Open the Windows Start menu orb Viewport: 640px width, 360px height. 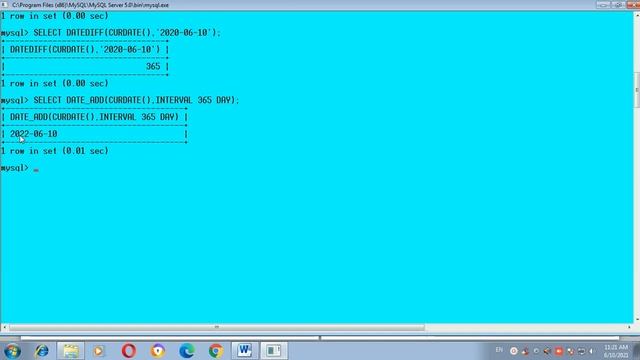(12, 351)
